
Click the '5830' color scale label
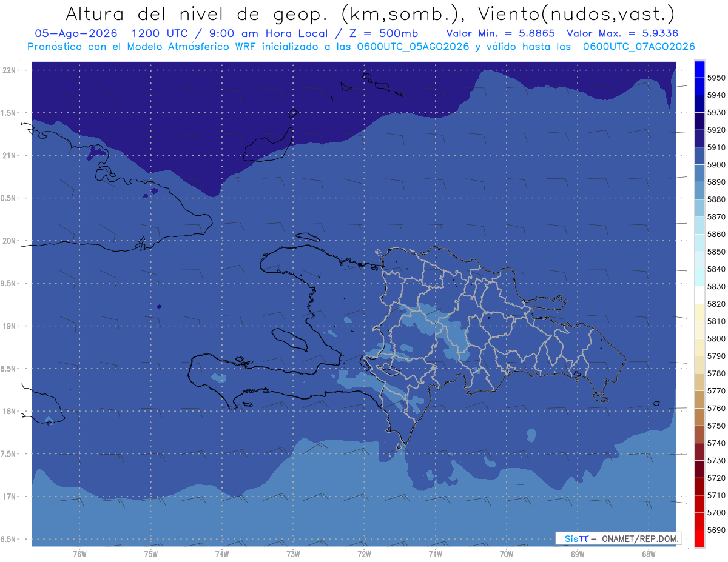(x=716, y=287)
